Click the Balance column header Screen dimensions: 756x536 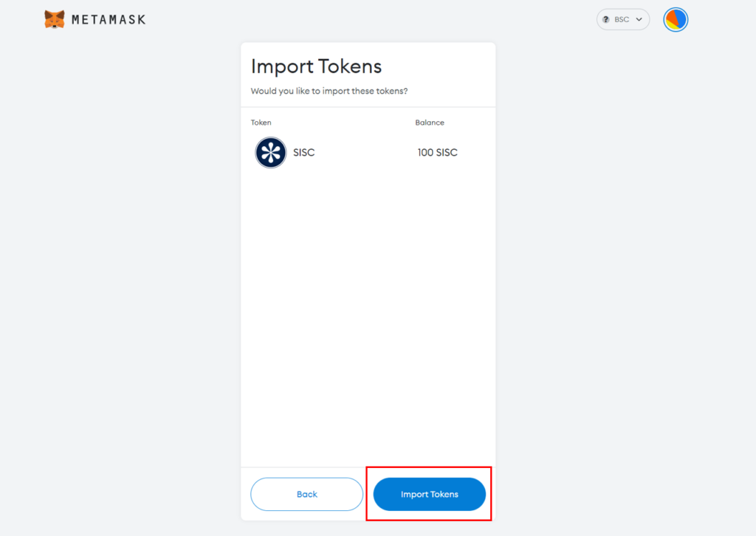(x=430, y=123)
